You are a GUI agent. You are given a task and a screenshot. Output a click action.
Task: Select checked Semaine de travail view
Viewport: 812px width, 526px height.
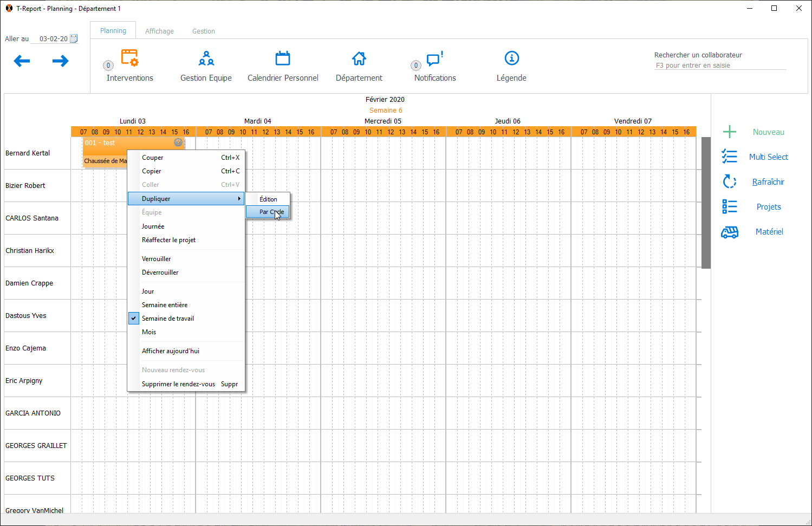168,319
